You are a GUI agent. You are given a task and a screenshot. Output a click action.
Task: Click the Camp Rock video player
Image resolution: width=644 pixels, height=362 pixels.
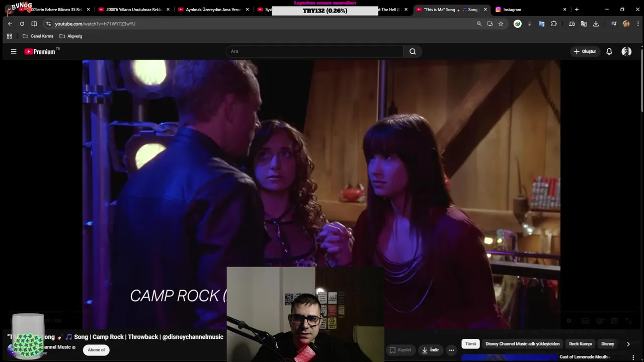click(321, 194)
